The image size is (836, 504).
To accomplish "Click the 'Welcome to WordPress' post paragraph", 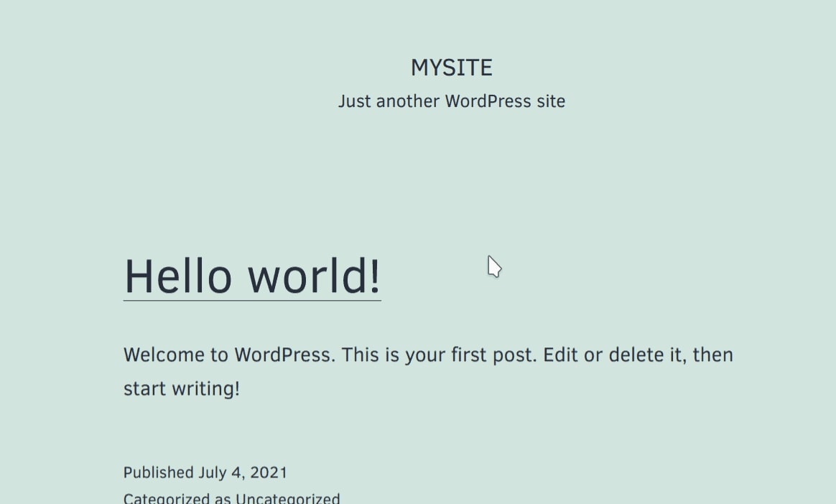I will (428, 371).
